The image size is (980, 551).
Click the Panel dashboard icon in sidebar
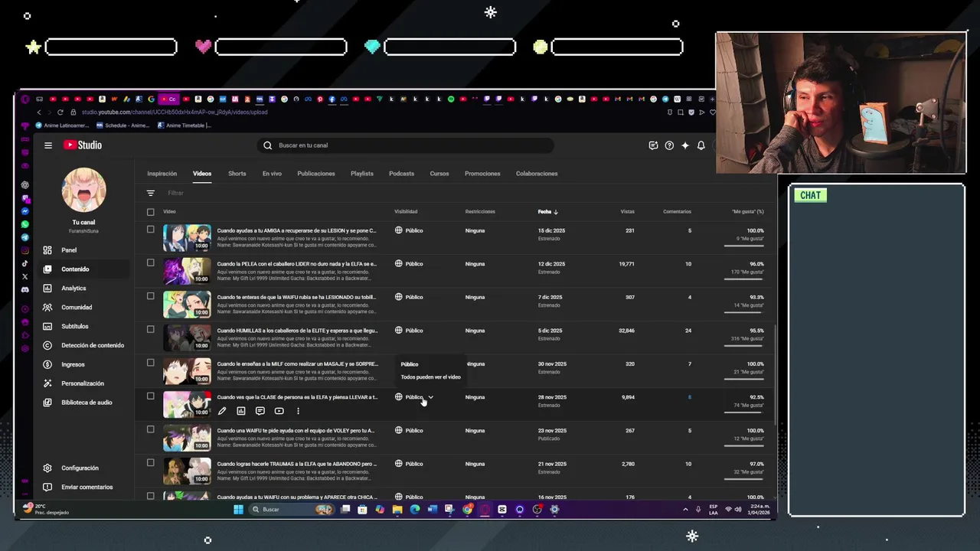47,250
